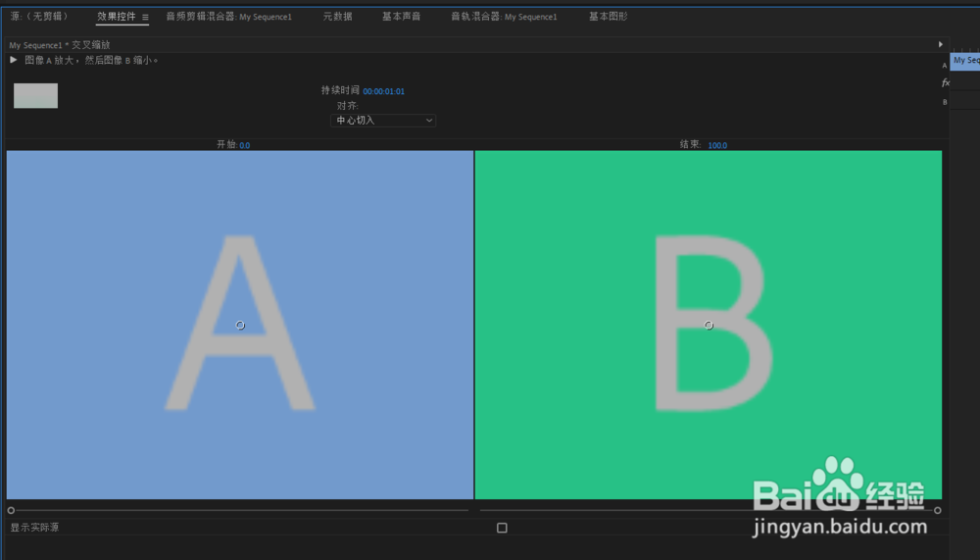Click the image A start preview
980x560 pixels.
240,325
